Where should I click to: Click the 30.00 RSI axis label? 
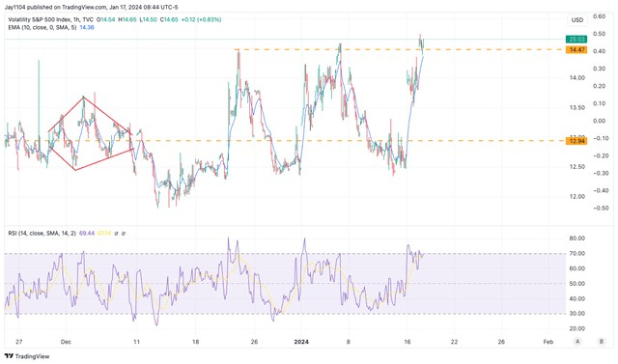[577, 313]
